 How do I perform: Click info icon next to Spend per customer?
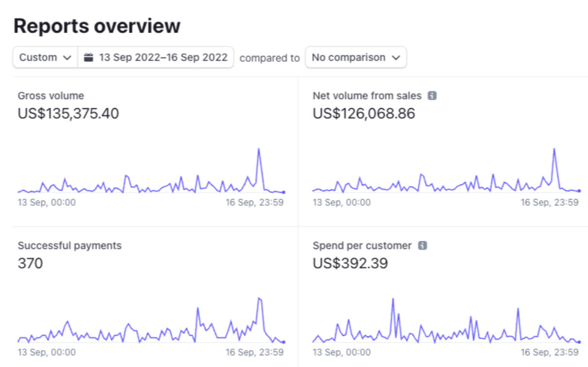point(422,246)
